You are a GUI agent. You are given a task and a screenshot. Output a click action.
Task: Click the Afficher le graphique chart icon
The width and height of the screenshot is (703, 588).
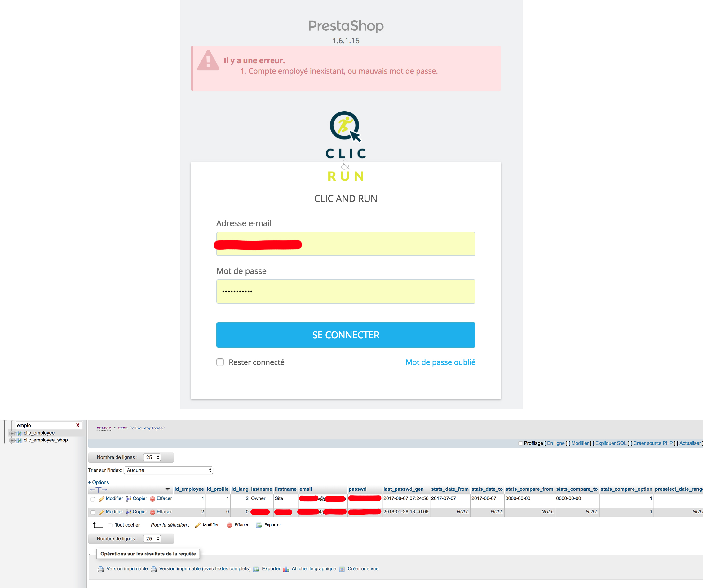point(286,569)
